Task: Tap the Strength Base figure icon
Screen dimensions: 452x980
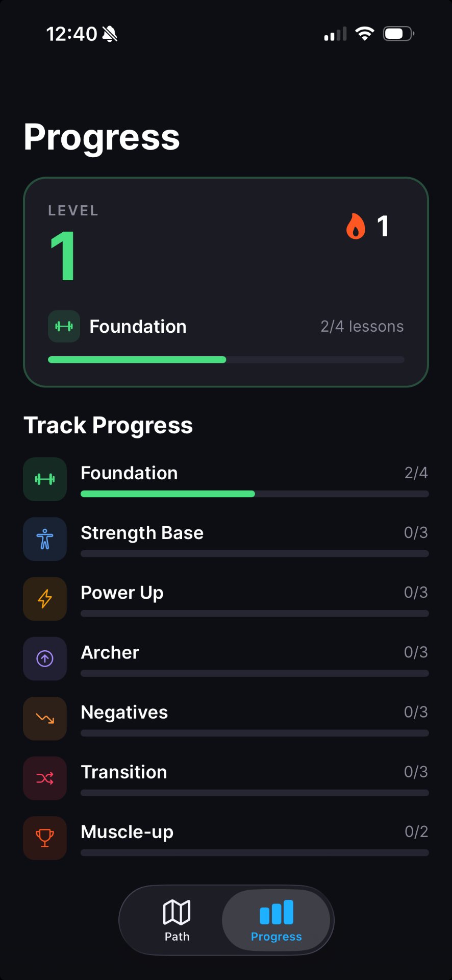Action: coord(45,539)
